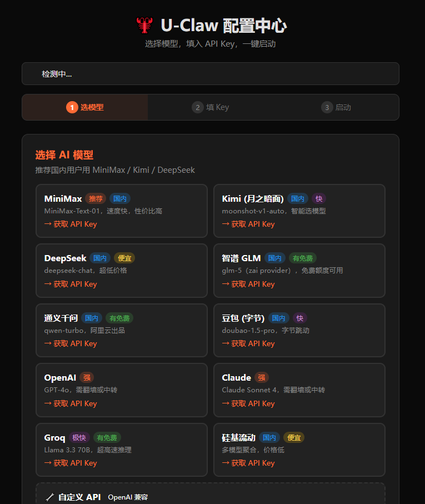Select the 智谱 GLM model card
This screenshot has width=425, height=504.
click(x=299, y=271)
